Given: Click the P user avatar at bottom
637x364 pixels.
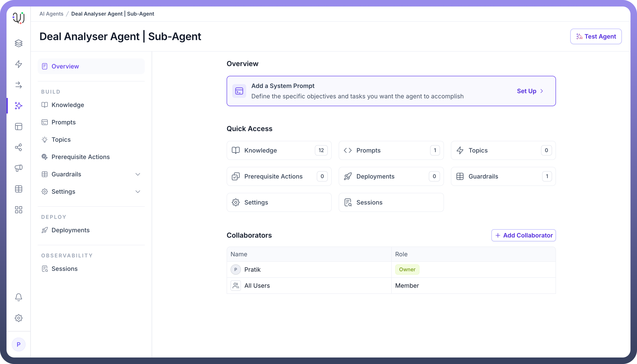Looking at the screenshot, I should (x=19, y=344).
